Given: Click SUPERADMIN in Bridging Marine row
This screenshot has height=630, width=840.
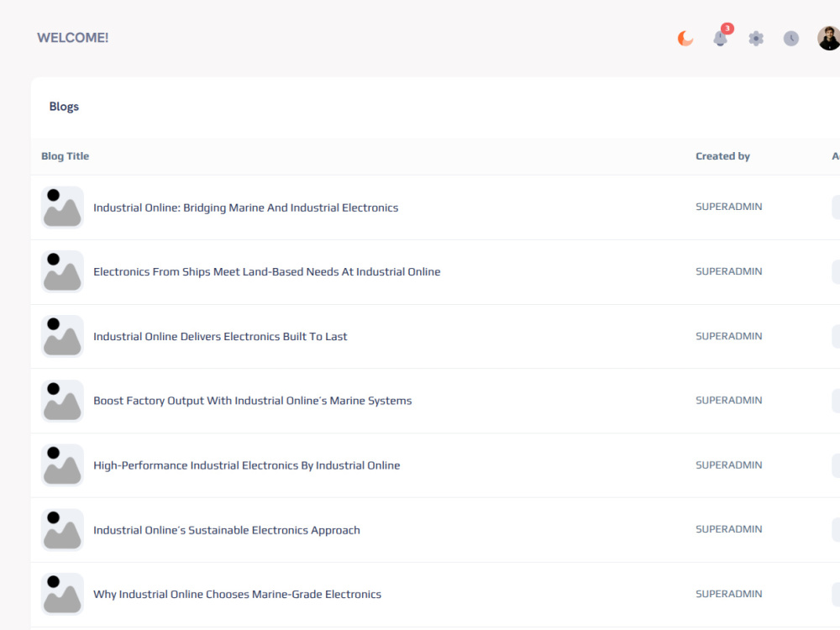Looking at the screenshot, I should click(x=728, y=207).
